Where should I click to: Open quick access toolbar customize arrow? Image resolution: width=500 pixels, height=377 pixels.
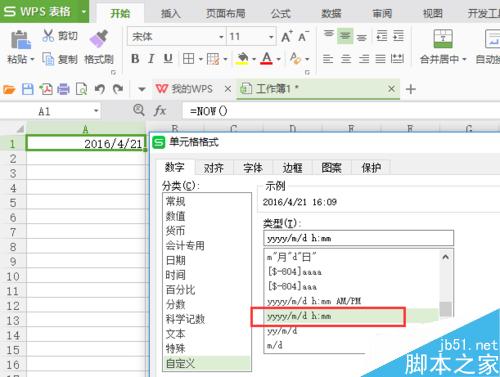pos(142,89)
